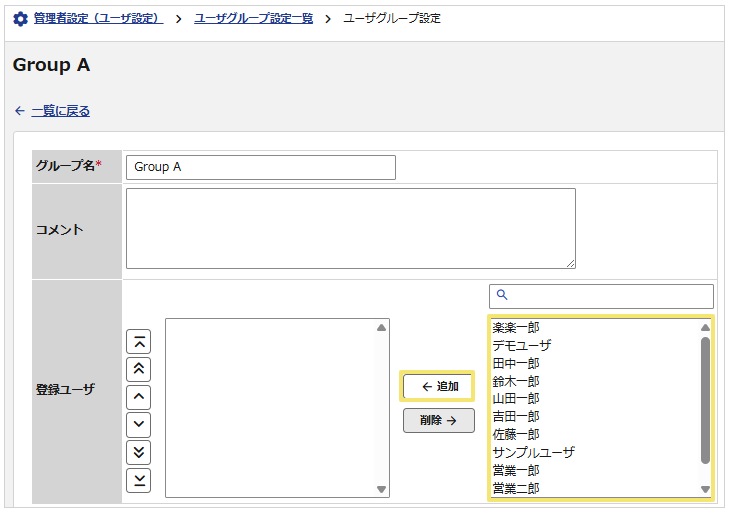Viewport: 732px width, 511px height.
Task: Open the 管理者設定（ユーザ設定） breadcrumb link
Action: point(98,19)
